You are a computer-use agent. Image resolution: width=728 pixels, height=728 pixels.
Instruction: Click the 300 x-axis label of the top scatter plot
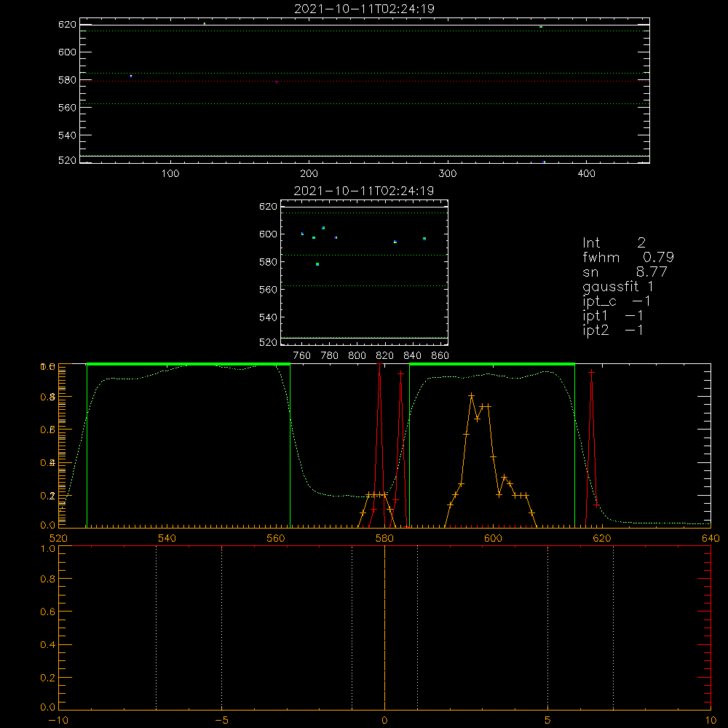[x=448, y=174]
